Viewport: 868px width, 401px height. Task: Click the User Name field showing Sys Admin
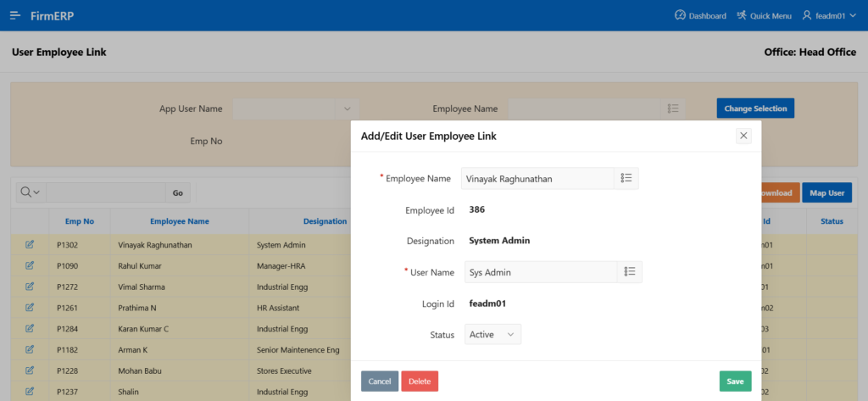539,272
